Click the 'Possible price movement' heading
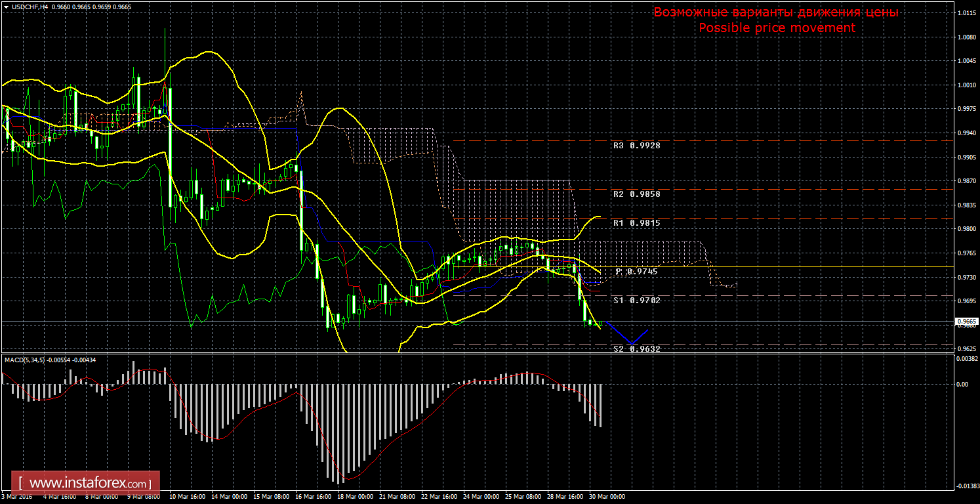This screenshot has width=980, height=504. pyautogui.click(x=777, y=28)
